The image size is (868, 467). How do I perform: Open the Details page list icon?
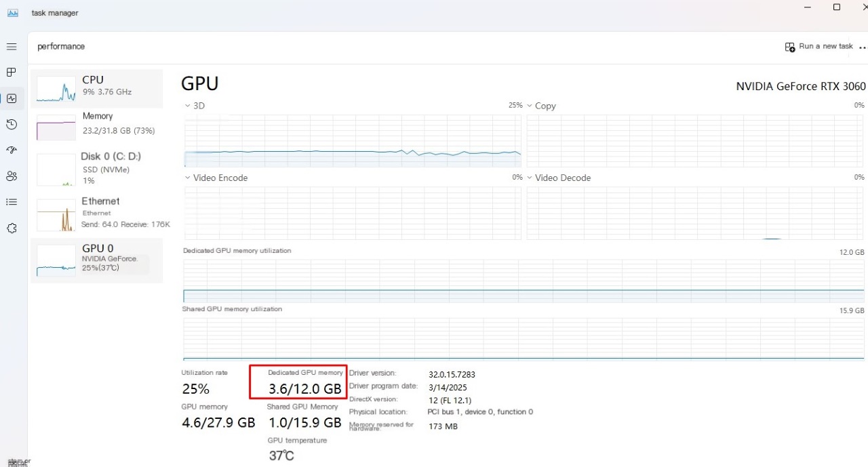click(12, 202)
